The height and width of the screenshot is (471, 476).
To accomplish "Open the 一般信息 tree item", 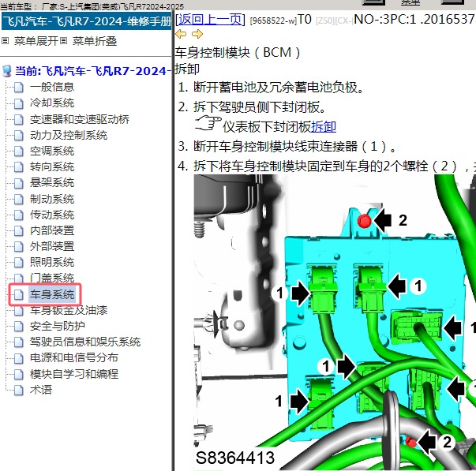I will point(52,87).
